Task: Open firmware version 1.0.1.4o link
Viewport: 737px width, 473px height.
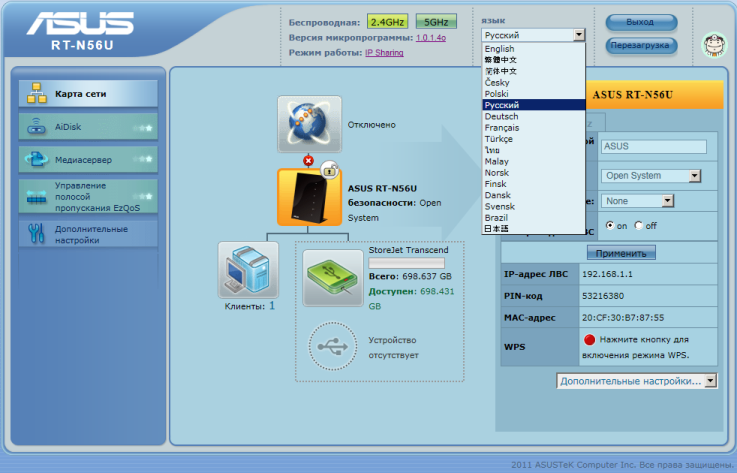Action: [x=431, y=38]
